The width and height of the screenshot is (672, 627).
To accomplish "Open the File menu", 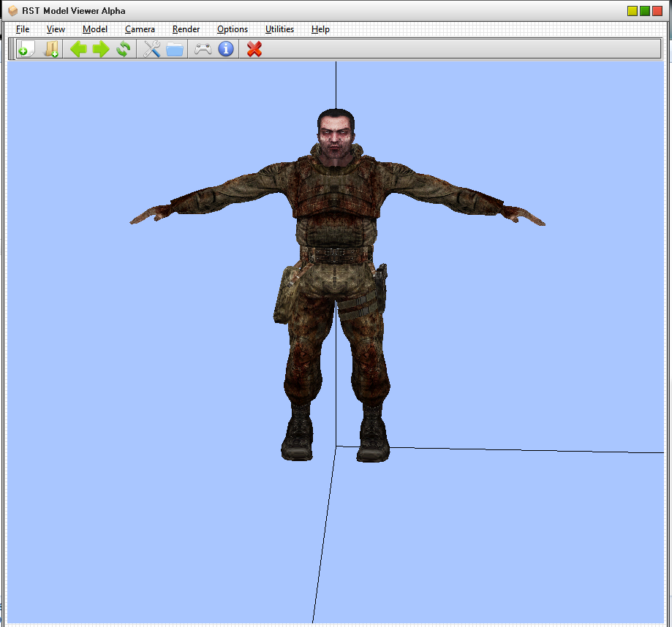I will coord(23,29).
